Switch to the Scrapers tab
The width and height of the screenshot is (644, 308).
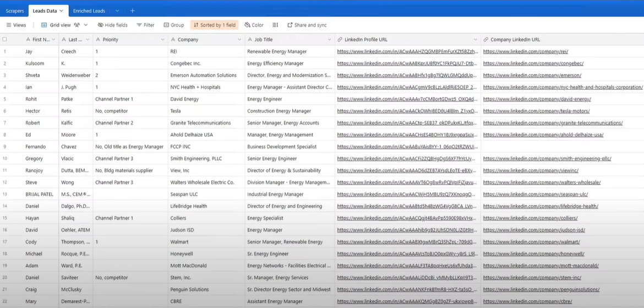[x=14, y=10]
